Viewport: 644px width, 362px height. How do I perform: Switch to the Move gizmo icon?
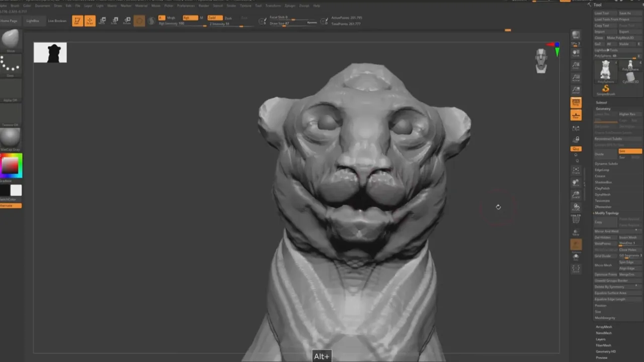click(x=102, y=21)
